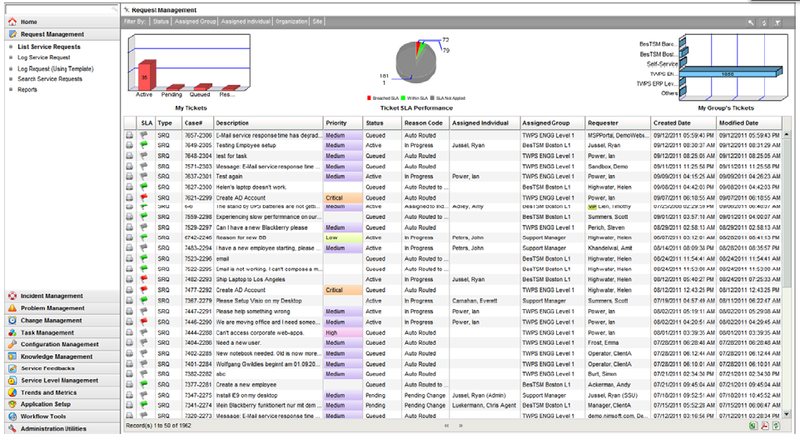
Task: Open Log Service Request link
Action: click(x=44, y=58)
